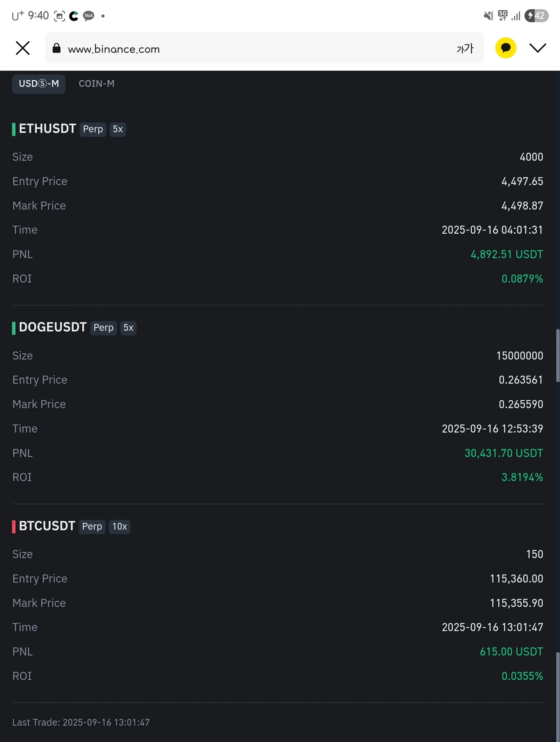Tap the 10x leverage badge on BTCUSDT
The width and height of the screenshot is (560, 742).
(119, 527)
